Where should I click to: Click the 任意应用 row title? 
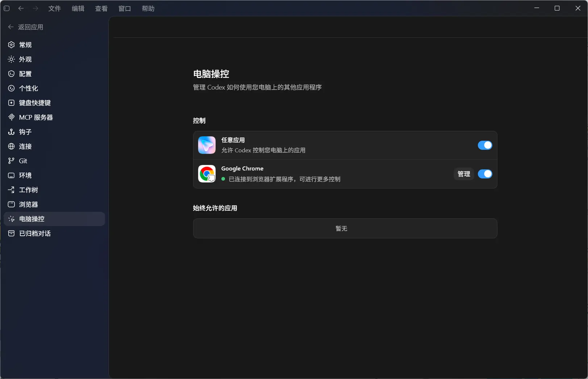tap(233, 140)
